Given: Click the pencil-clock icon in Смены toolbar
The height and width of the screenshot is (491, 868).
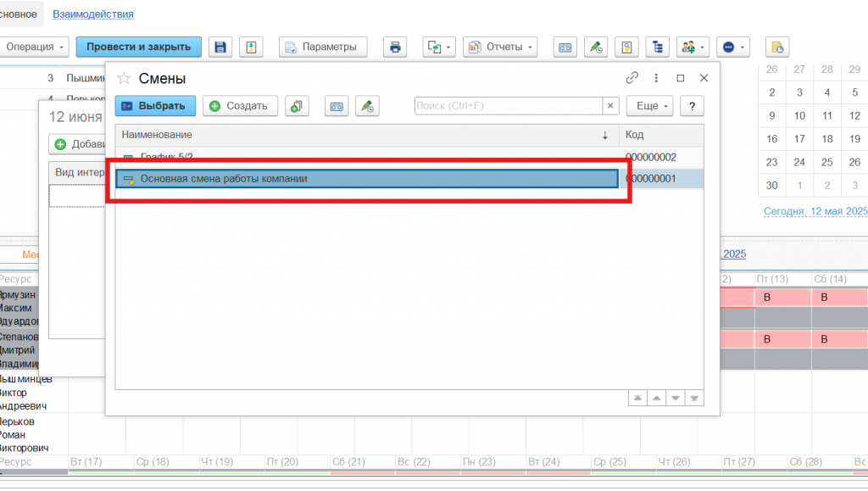Looking at the screenshot, I should pos(367,106).
